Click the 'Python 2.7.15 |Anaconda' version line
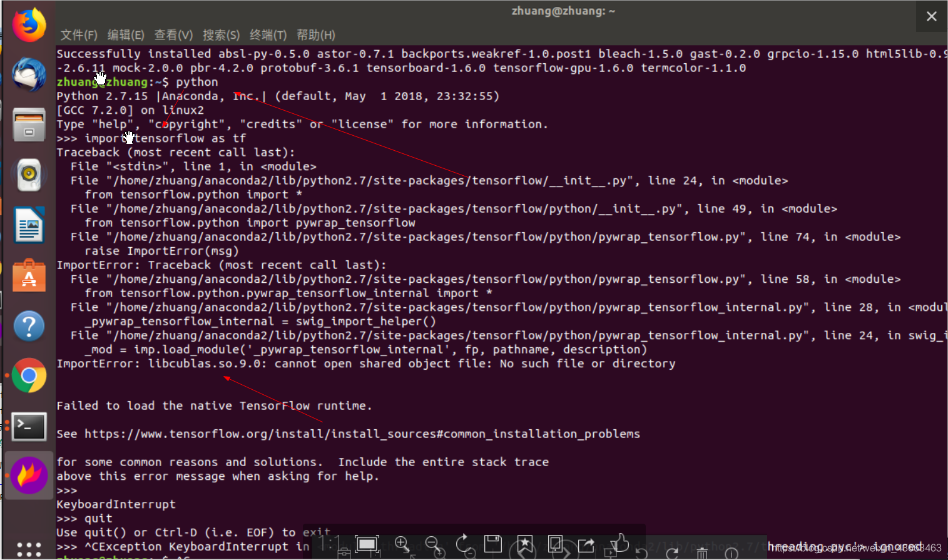 (x=278, y=96)
